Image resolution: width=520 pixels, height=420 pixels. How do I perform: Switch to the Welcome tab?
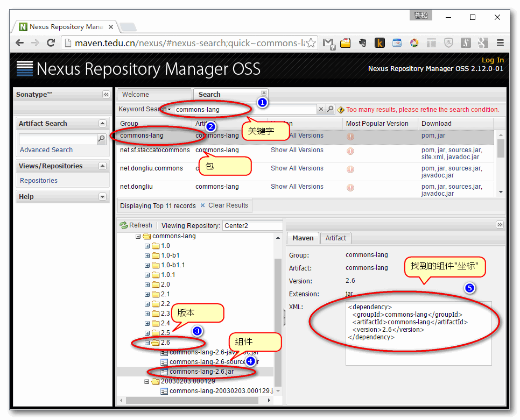[x=154, y=95]
